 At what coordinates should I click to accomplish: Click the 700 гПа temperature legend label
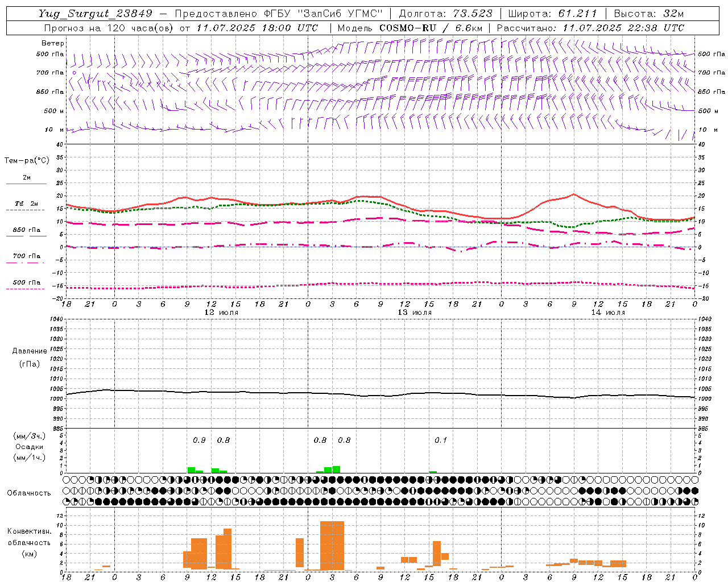(x=26, y=256)
